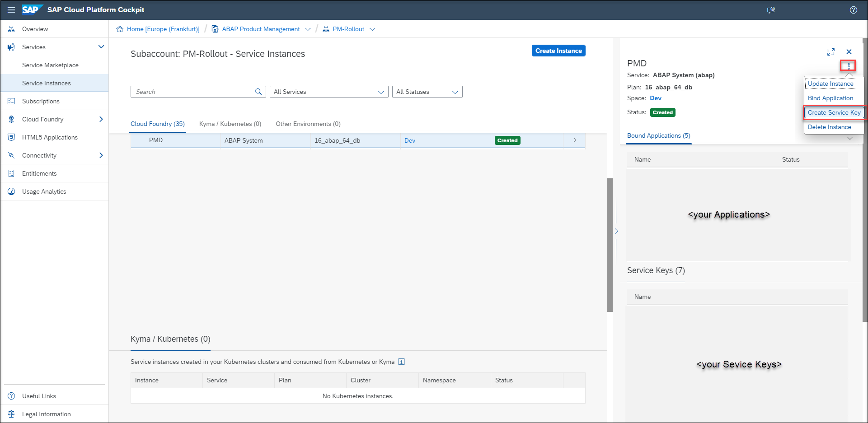This screenshot has height=423, width=868.
Task: Click the Legal Information scales icon
Action: pyautogui.click(x=11, y=414)
